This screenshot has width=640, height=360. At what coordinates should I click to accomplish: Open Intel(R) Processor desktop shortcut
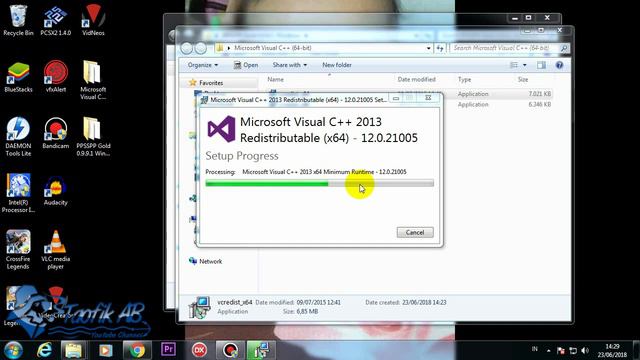[x=18, y=193]
